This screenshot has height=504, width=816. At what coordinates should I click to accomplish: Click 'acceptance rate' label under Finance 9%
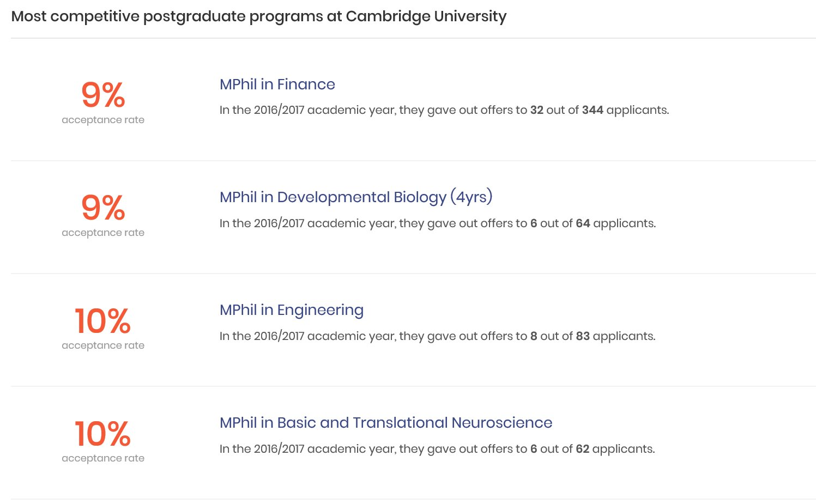(x=103, y=120)
